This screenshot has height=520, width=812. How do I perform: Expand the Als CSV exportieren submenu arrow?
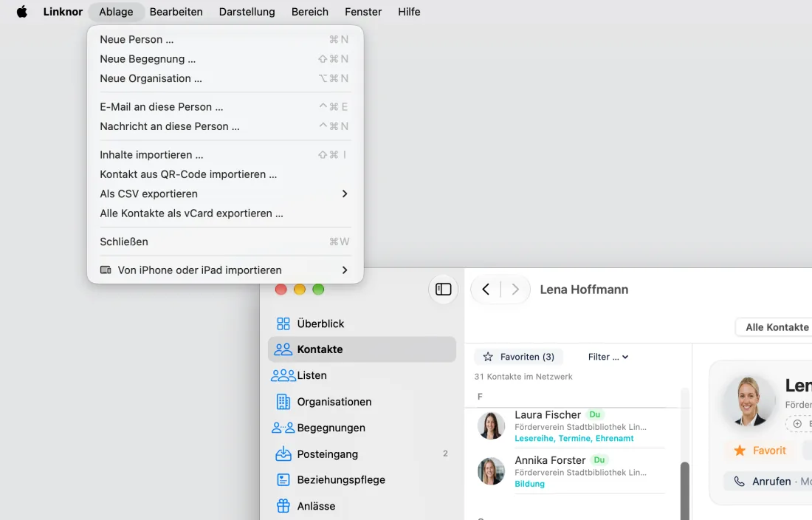pos(345,194)
